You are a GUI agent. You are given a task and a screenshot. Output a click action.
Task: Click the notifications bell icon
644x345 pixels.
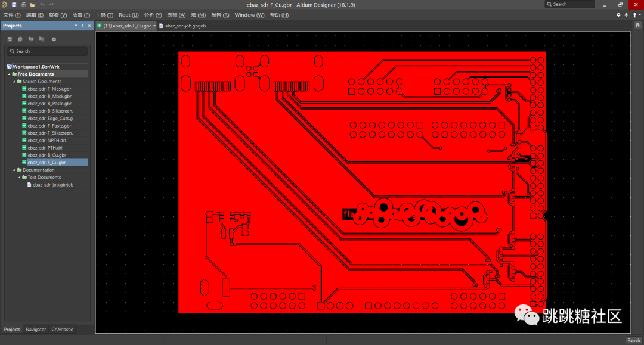click(x=626, y=15)
